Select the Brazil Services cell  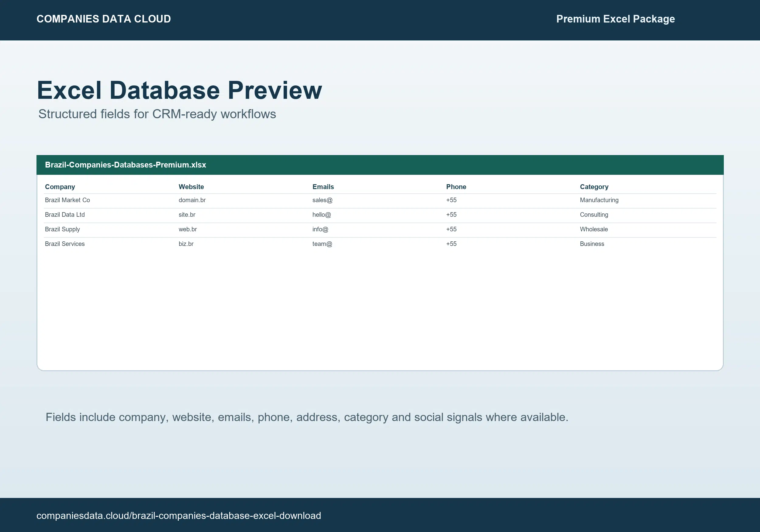(65, 244)
